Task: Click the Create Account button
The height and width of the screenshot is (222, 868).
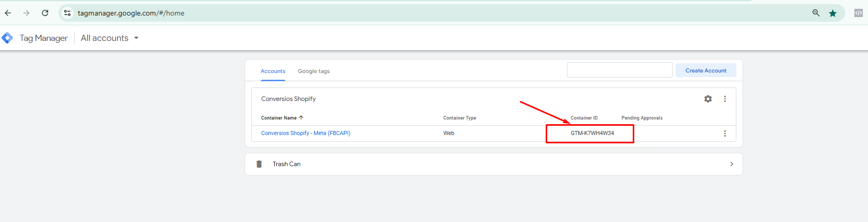Action: 706,70
